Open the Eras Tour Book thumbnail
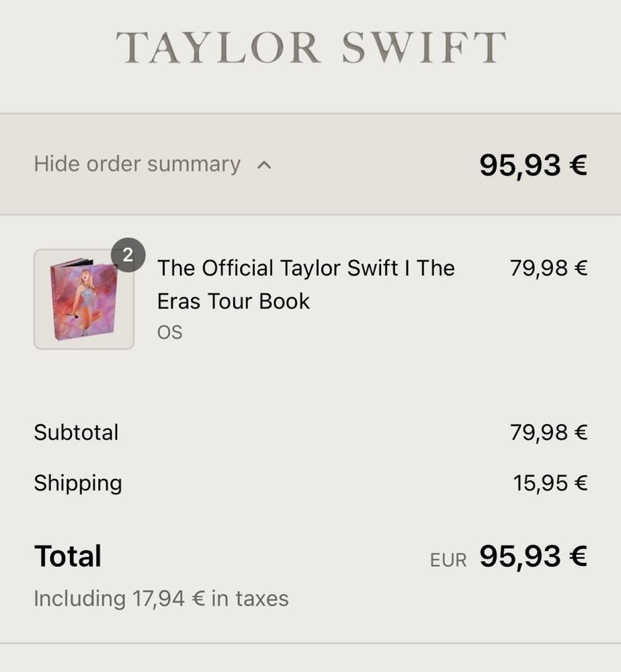Image resolution: width=621 pixels, height=672 pixels. click(84, 300)
